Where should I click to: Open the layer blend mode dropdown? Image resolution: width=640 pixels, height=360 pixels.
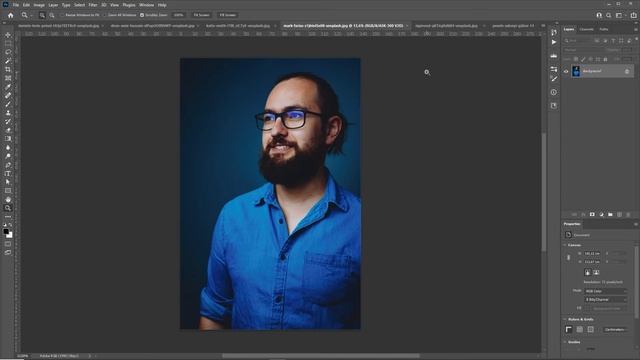582,50
